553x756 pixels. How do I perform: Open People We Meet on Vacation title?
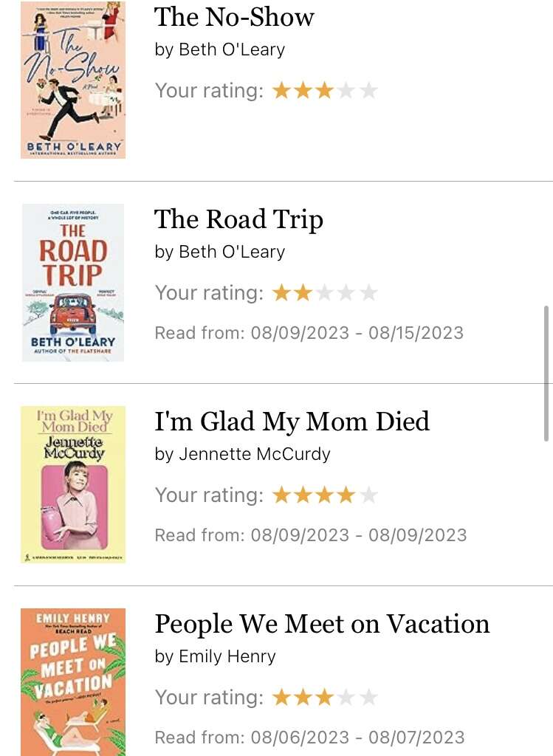pyautogui.click(x=322, y=624)
